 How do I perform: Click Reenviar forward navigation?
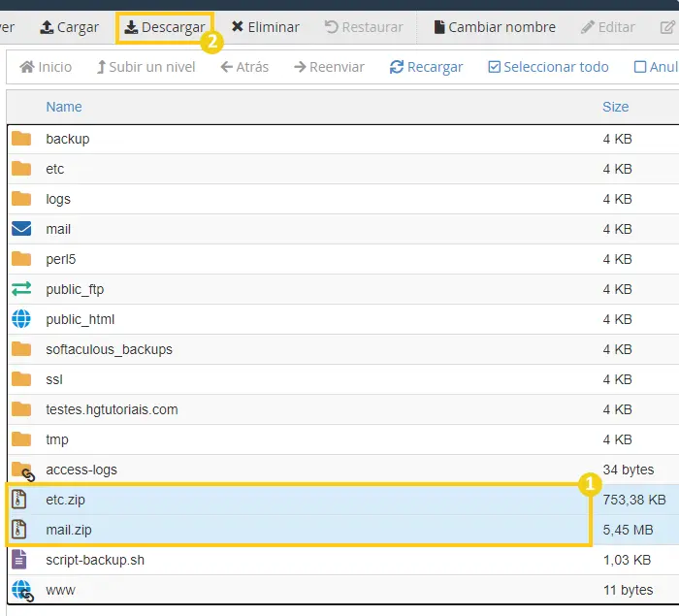[329, 67]
